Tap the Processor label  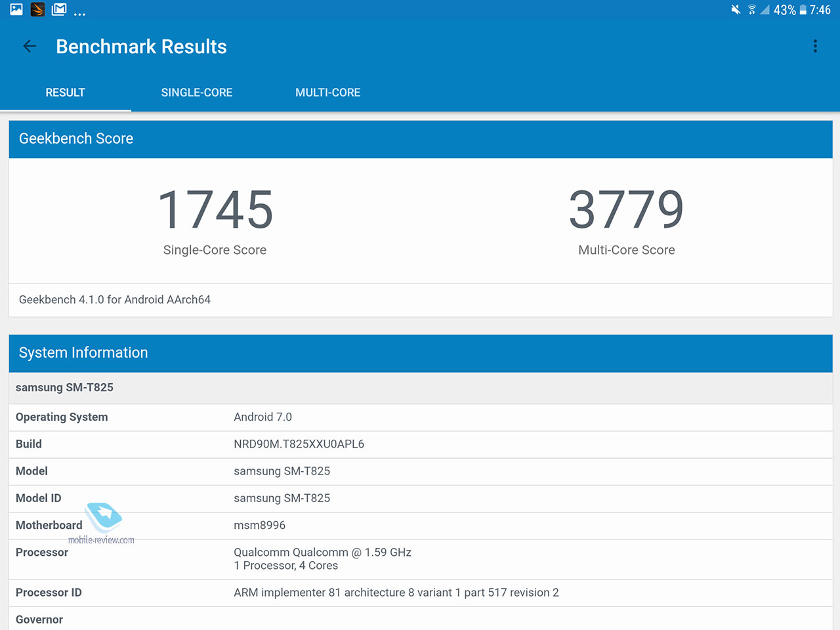pyautogui.click(x=42, y=553)
